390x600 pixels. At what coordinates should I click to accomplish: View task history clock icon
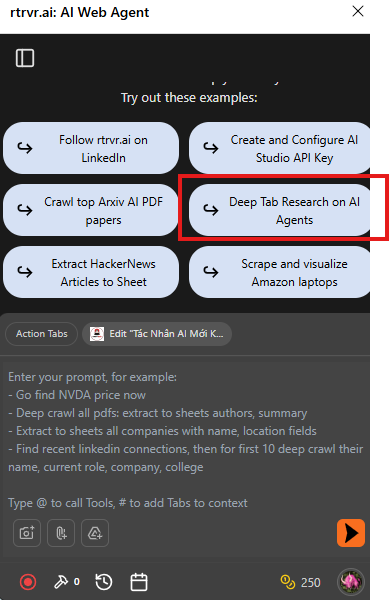point(104,582)
